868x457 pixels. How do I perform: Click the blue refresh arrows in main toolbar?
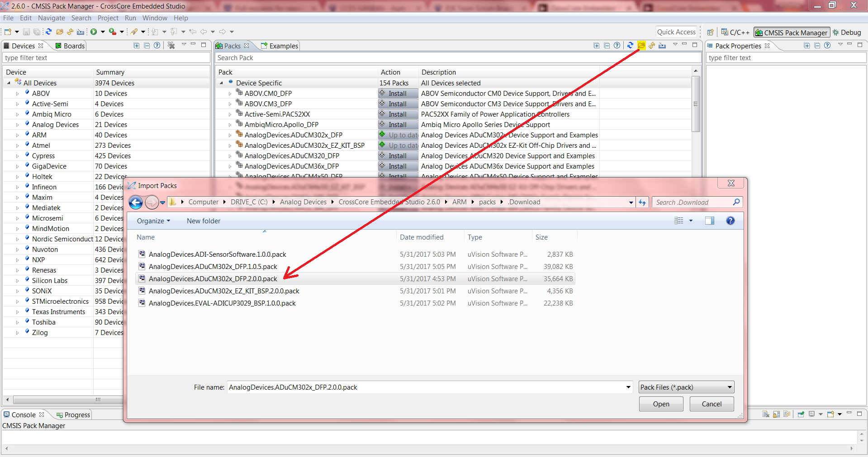click(48, 32)
